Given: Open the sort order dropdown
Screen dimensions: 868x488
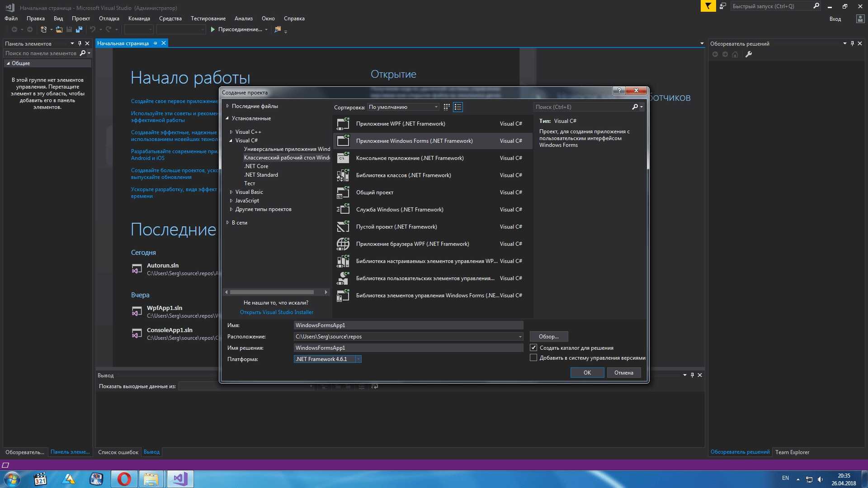Looking at the screenshot, I should pos(403,107).
